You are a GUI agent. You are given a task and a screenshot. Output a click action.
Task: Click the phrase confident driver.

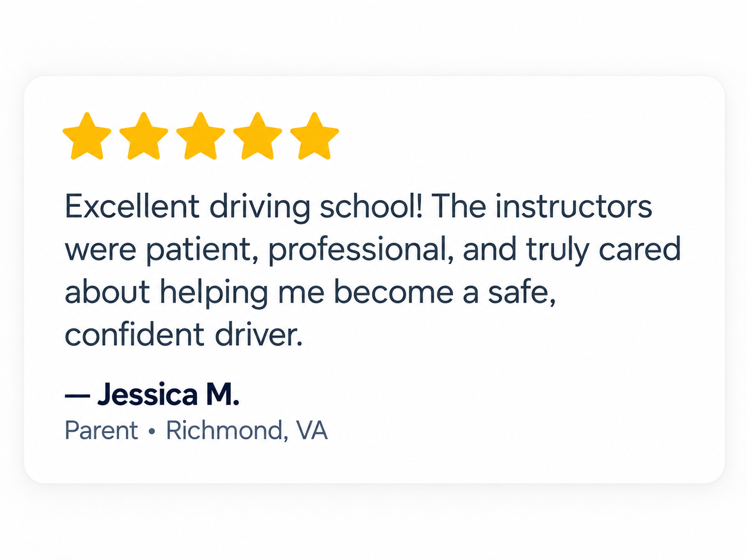(x=184, y=335)
